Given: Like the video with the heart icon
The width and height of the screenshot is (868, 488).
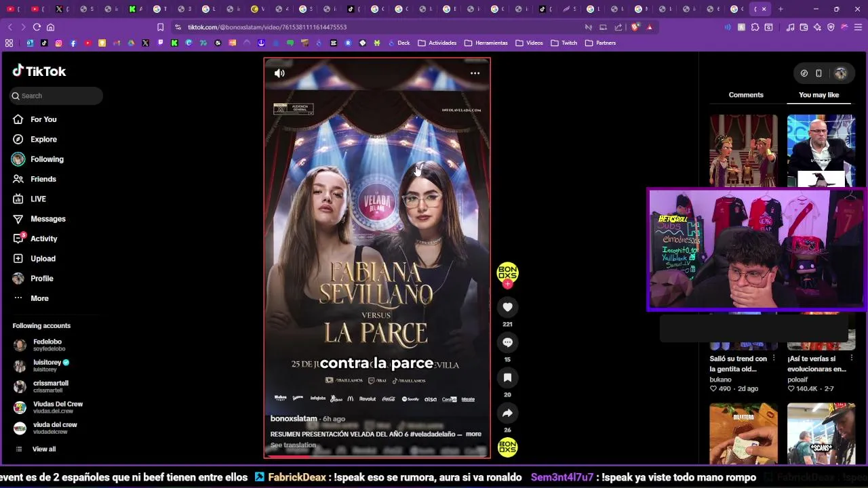Looking at the screenshot, I should (507, 307).
